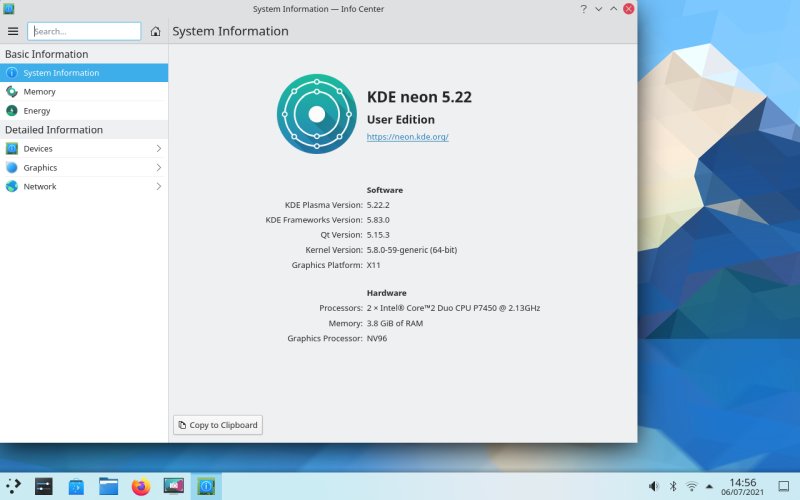
Task: Open the Devices entry
Action: click(84, 148)
